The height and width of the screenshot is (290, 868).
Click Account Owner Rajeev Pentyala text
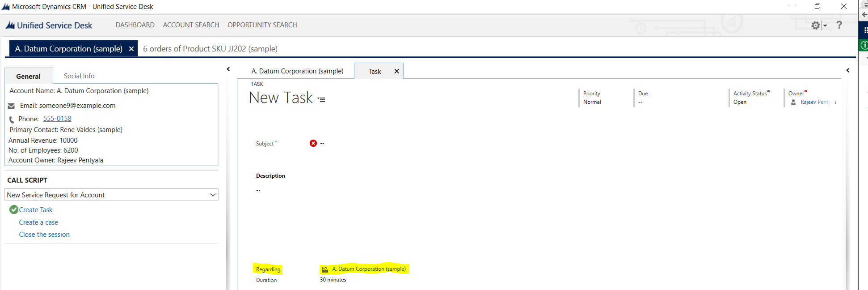point(56,160)
